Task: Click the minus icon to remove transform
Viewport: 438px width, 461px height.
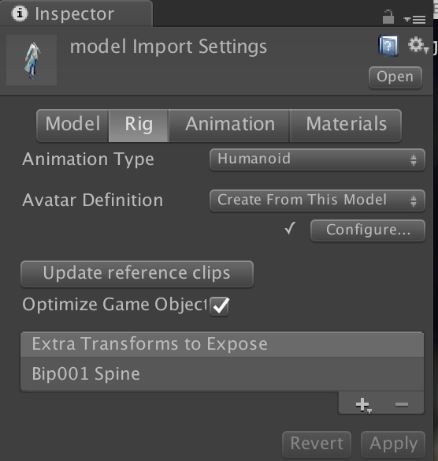Action: (401, 404)
